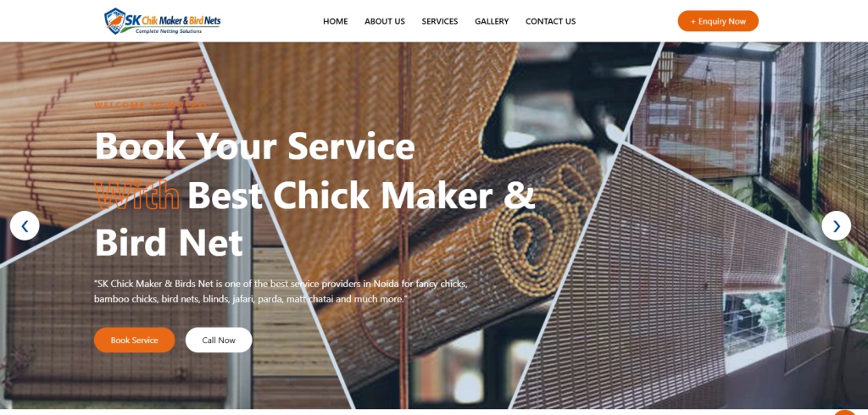Click the Book Your Service heading

point(254,146)
